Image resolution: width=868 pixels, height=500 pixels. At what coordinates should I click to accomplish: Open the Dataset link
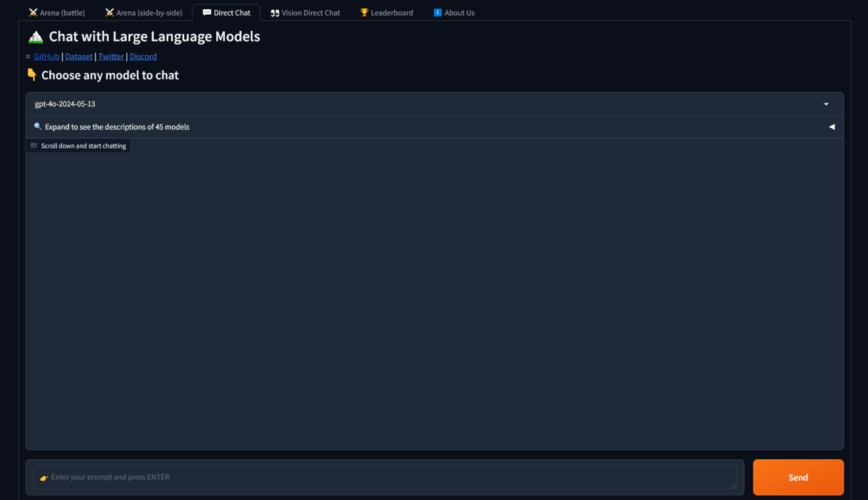pyautogui.click(x=78, y=57)
